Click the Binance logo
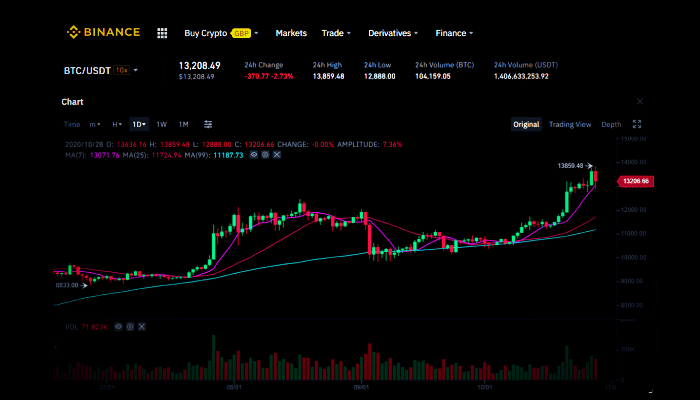 104,33
